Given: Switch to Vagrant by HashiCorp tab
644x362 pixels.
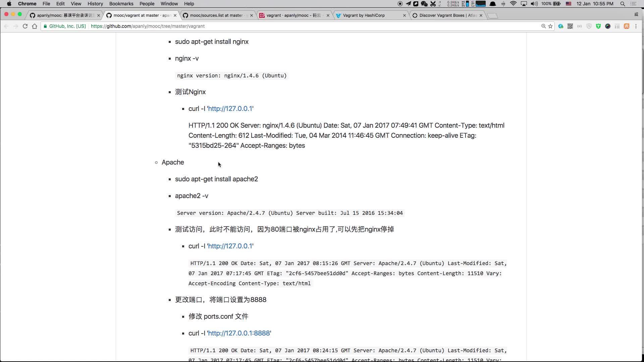Looking at the screenshot, I should [x=364, y=15].
